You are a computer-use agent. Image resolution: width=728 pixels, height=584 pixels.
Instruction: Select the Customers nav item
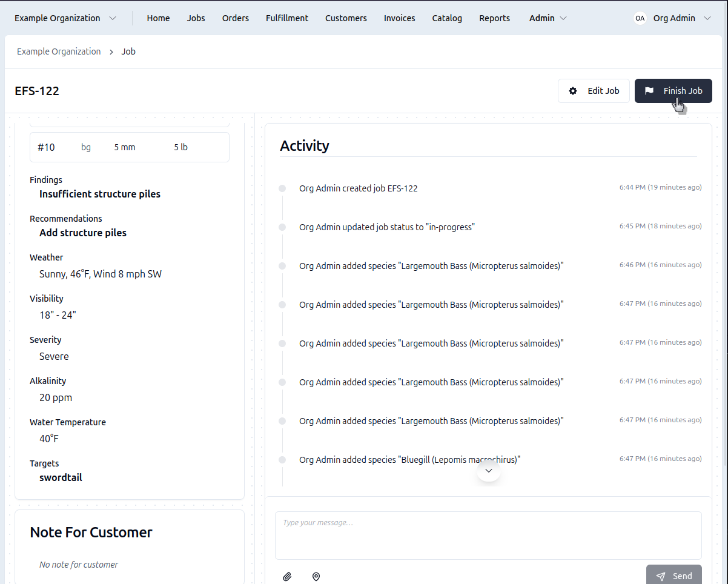click(x=346, y=18)
